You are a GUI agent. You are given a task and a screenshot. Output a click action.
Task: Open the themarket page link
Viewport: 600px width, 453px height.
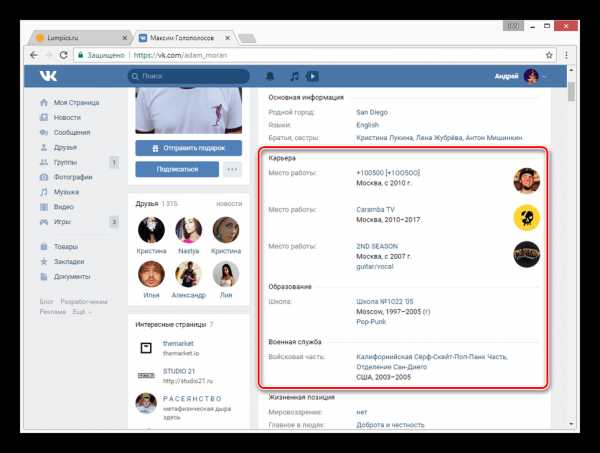[178, 344]
